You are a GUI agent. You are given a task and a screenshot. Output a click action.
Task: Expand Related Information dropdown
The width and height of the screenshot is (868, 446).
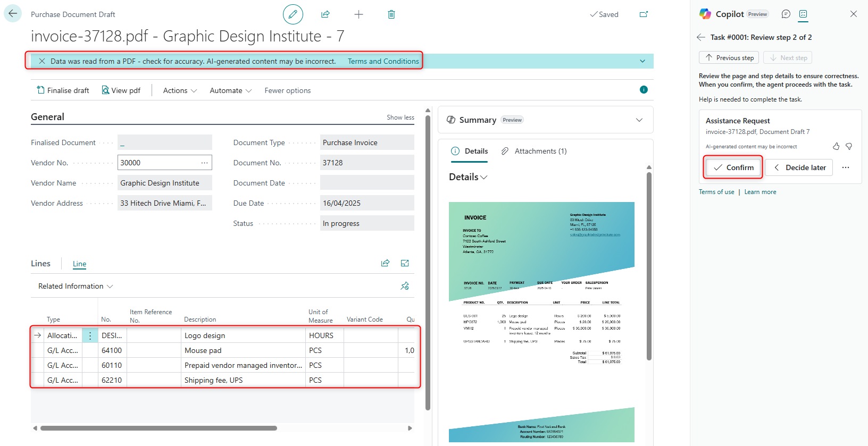[x=76, y=286]
